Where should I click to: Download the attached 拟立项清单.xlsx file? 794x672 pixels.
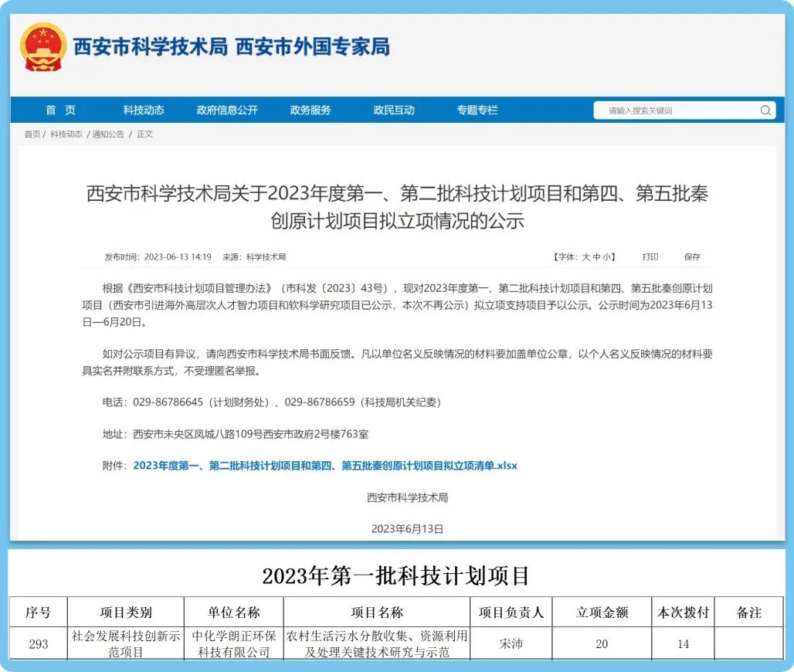[x=325, y=466]
